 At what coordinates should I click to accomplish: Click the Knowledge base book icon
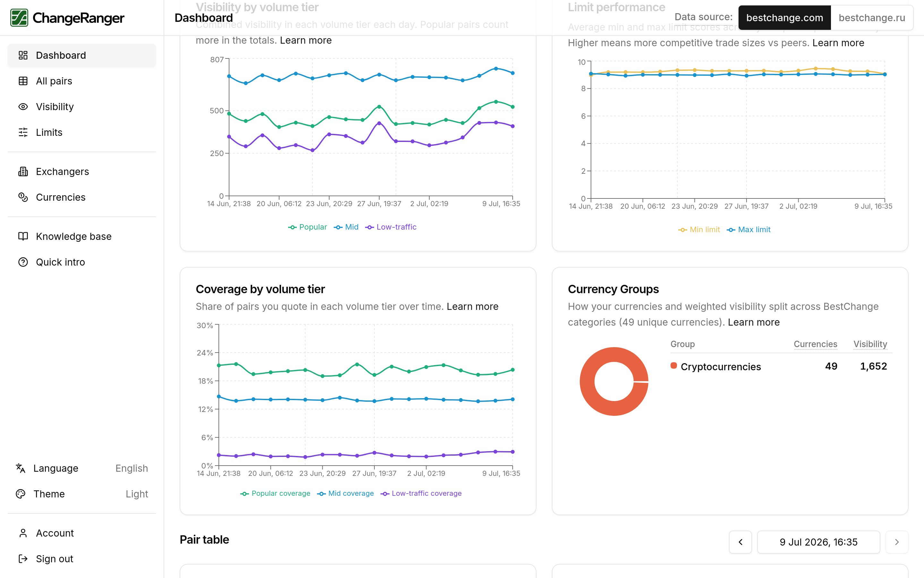click(x=23, y=236)
